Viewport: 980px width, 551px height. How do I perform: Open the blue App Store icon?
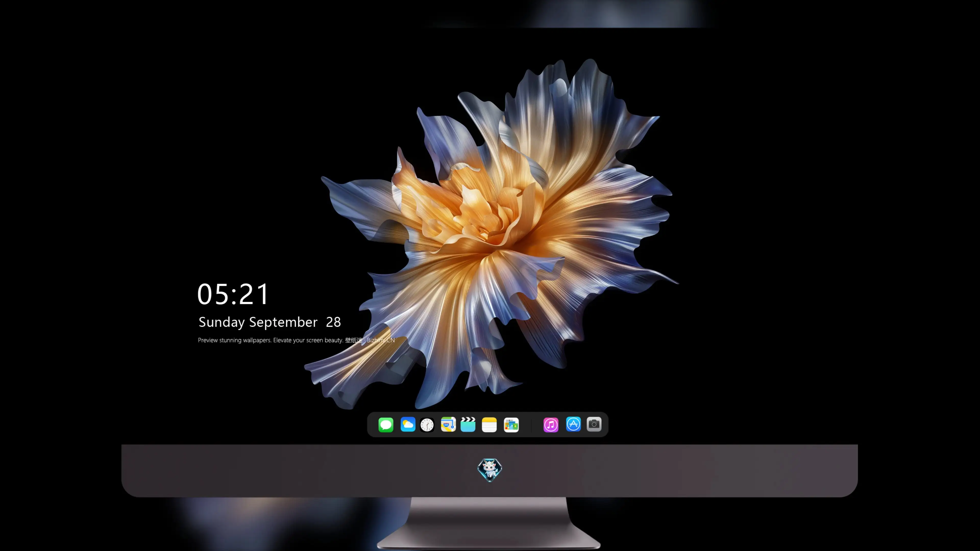pos(573,424)
